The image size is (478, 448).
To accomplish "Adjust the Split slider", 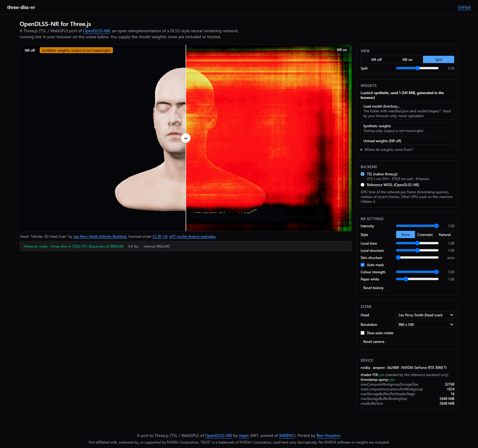I will pyautogui.click(x=417, y=68).
